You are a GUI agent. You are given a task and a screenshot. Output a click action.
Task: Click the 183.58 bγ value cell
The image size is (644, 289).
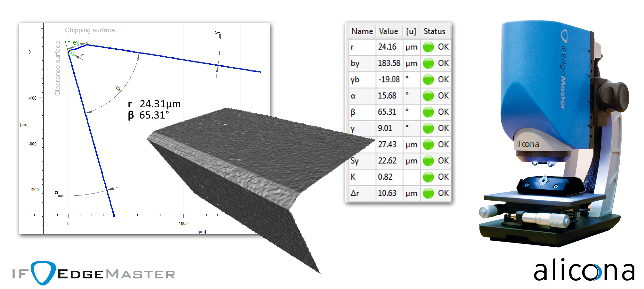pyautogui.click(x=389, y=63)
